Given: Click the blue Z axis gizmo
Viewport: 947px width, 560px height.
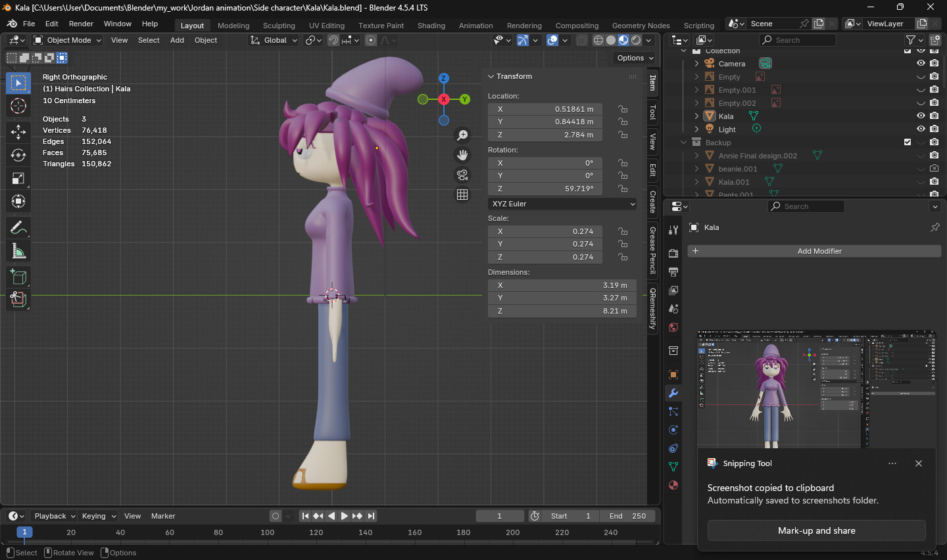Looking at the screenshot, I should [444, 78].
